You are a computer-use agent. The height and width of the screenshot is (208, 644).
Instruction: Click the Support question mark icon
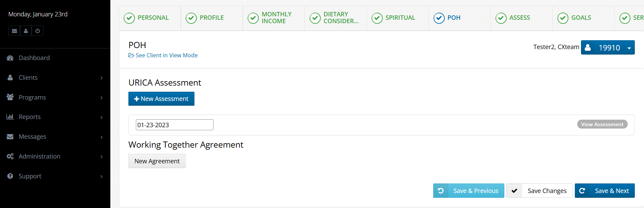[10, 176]
